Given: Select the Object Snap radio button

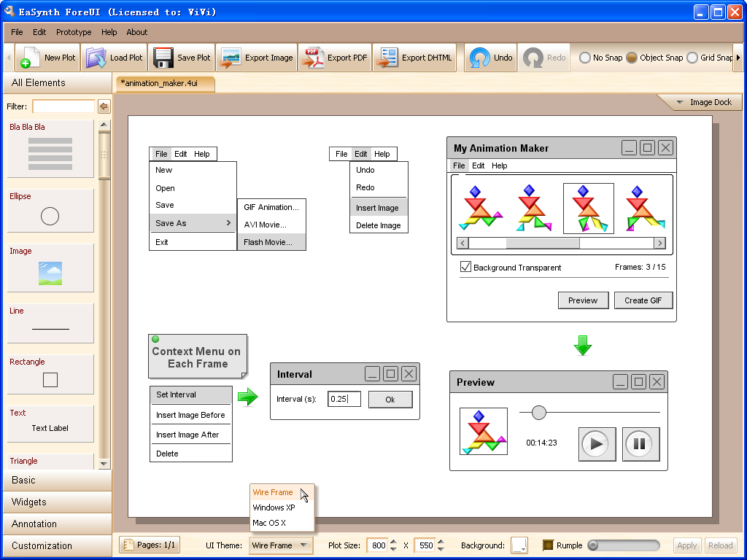Looking at the screenshot, I should tap(632, 58).
